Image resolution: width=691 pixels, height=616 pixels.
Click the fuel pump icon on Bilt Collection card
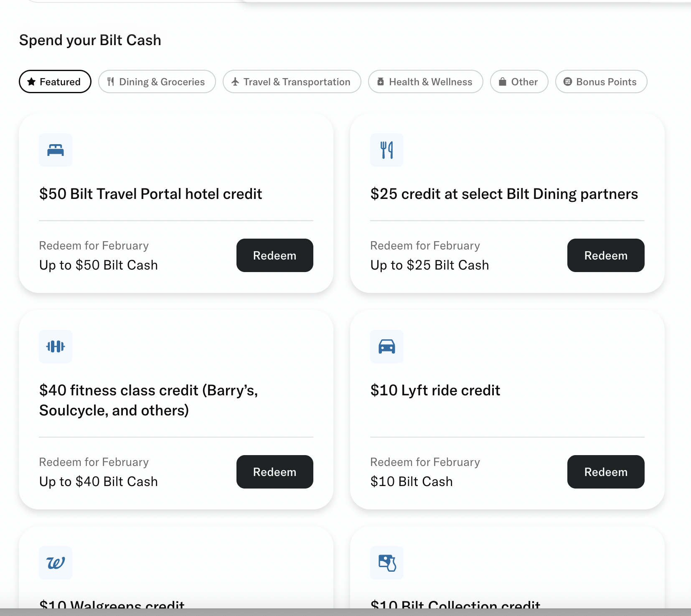pyautogui.click(x=386, y=563)
